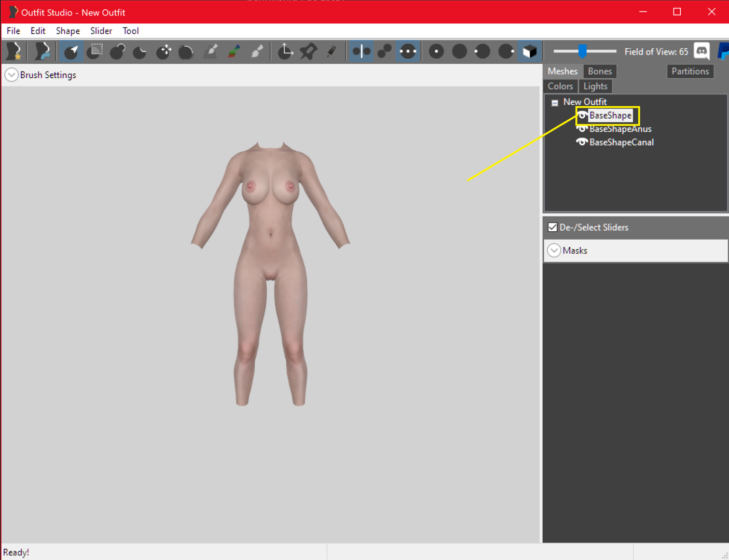Screen dimensions: 729x560
Task: Switch to Right view circle icon
Action: click(506, 51)
